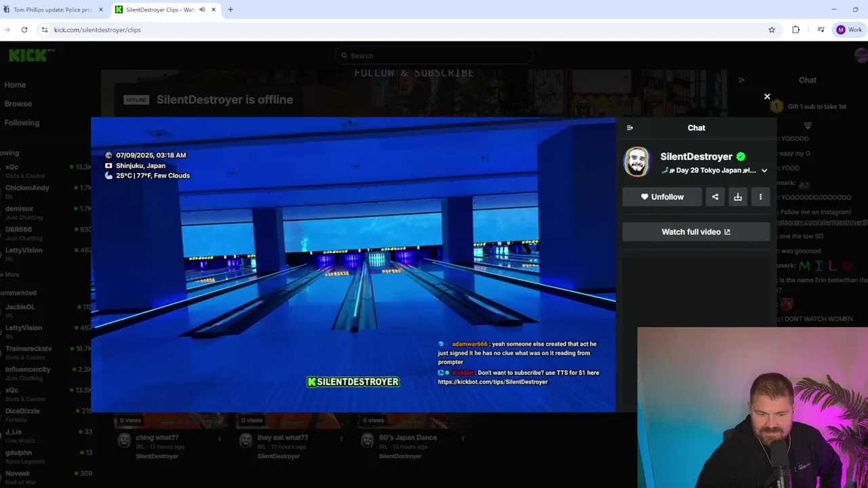Open the Work browser profile button
The height and width of the screenshot is (488, 868).
848,30
